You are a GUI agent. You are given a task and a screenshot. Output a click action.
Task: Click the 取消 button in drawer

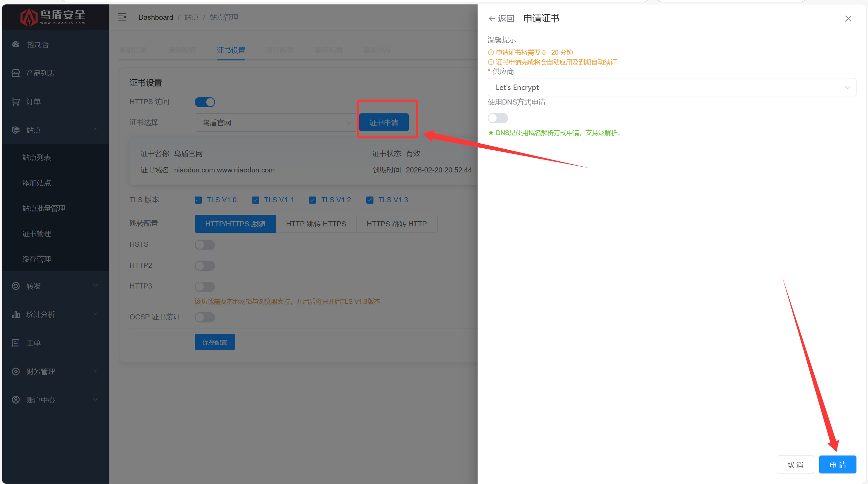(795, 465)
